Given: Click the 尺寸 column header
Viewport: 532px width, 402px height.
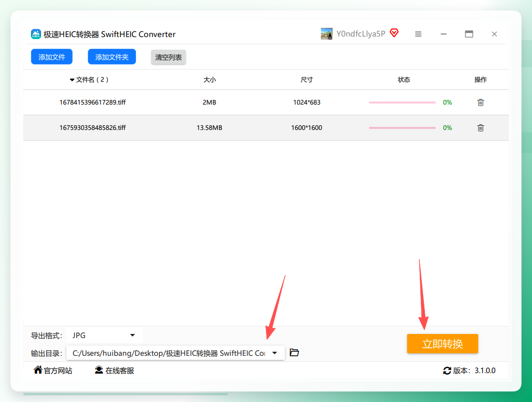Looking at the screenshot, I should [x=307, y=80].
